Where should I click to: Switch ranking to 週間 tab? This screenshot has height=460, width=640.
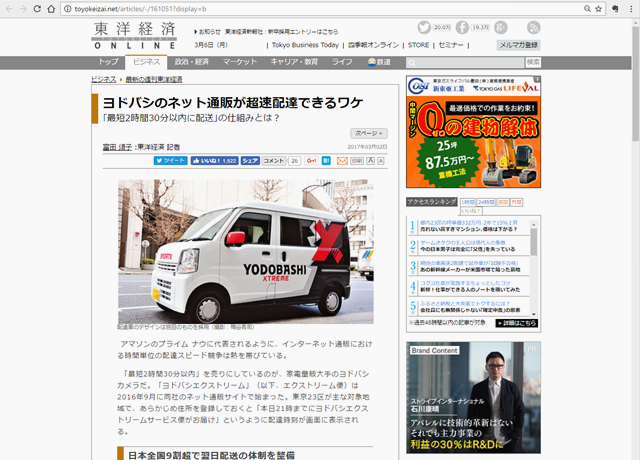(502, 202)
